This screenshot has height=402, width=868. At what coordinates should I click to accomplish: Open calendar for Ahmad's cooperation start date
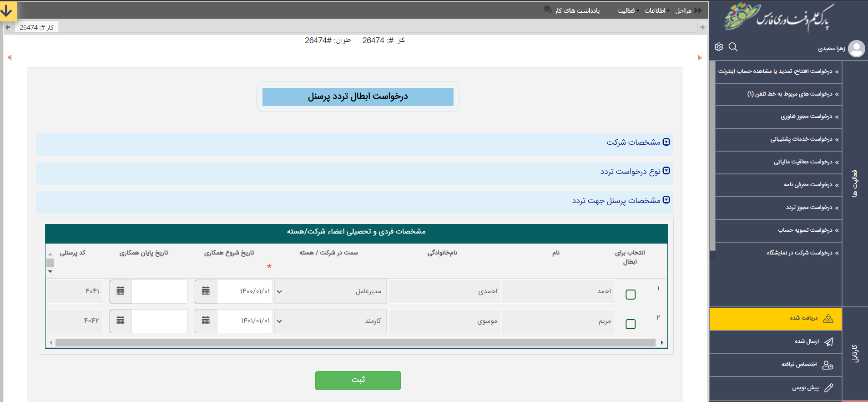(206, 291)
